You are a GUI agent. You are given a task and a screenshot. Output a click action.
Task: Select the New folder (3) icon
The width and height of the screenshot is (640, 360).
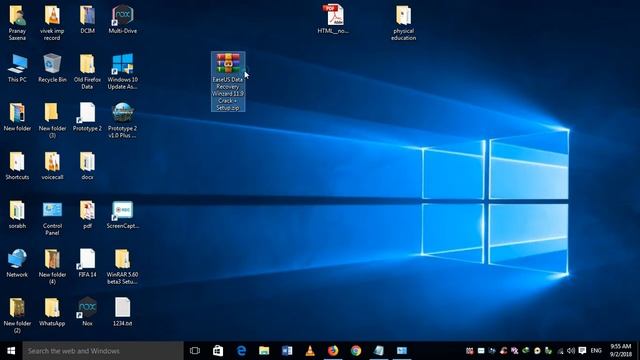coord(52,120)
